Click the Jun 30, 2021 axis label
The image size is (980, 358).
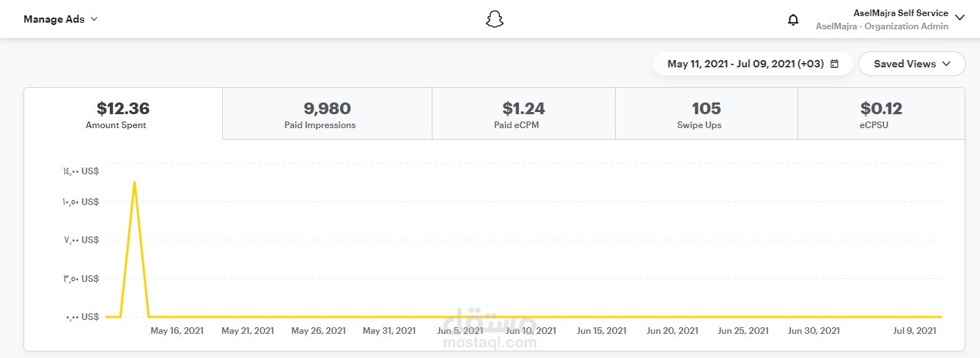tap(814, 331)
